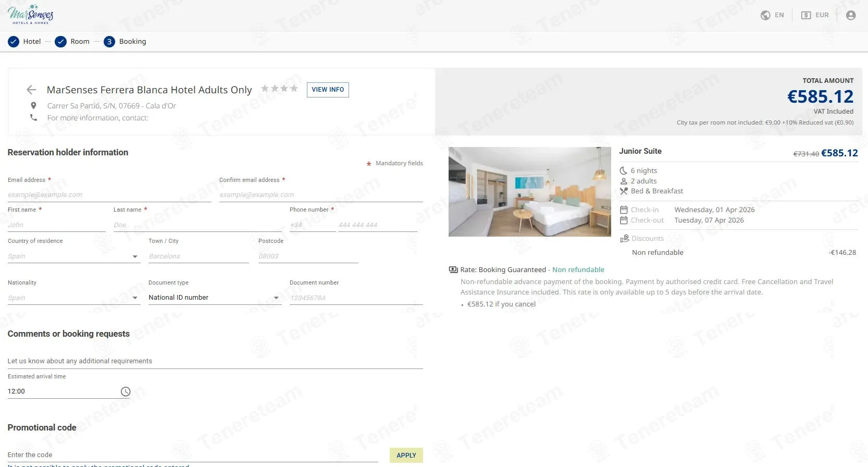Click the Bed & Breakfast cutlery icon
Image resolution: width=868 pixels, height=467 pixels.
623,191
